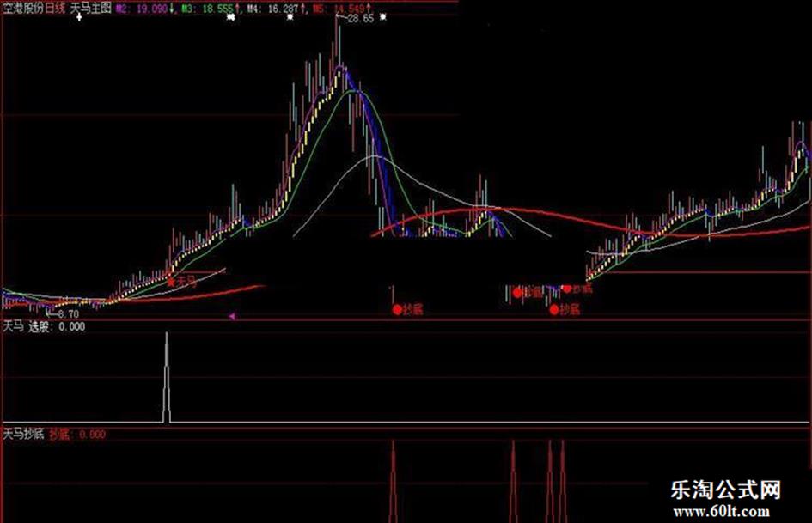Viewport: 812px width, 523px height.
Task: Click the 天马抄底 sub-chart indicator name
Action: tap(24, 434)
